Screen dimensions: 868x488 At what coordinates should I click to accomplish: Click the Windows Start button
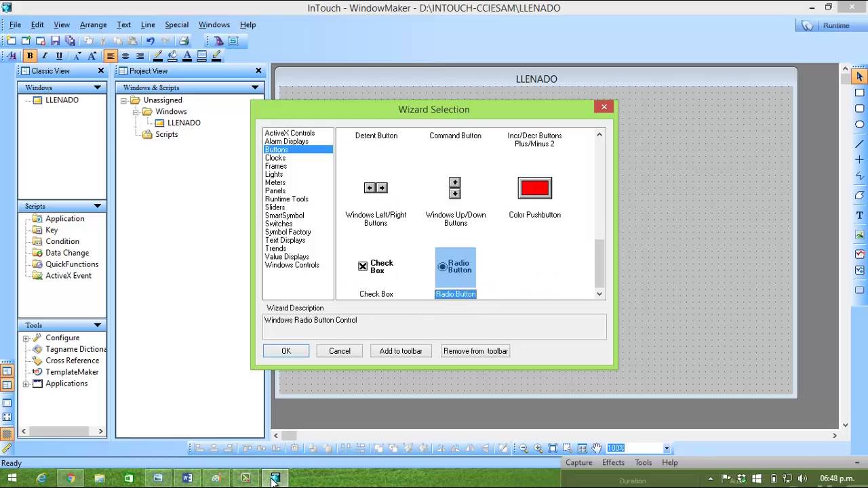(12, 479)
